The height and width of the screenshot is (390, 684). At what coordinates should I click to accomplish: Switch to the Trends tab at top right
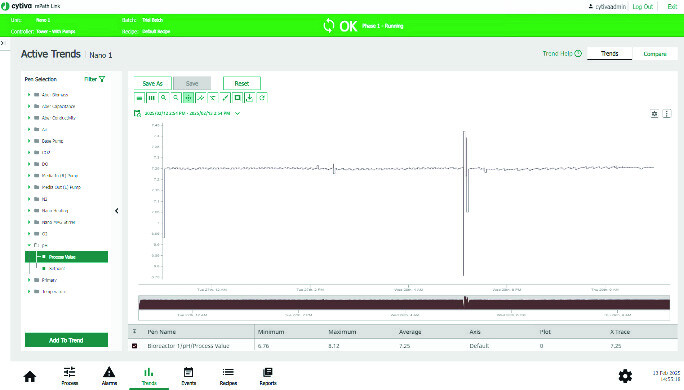(x=609, y=53)
